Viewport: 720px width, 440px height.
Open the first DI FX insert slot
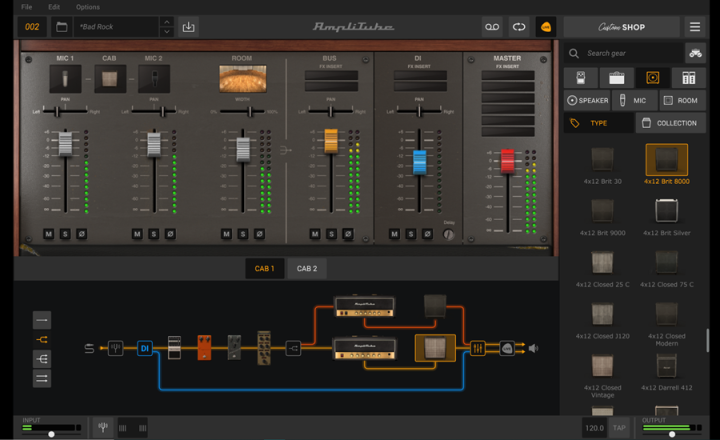point(420,75)
